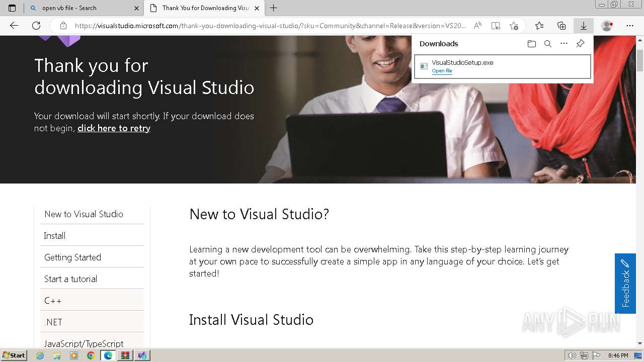Screen dimensions: 644x362
Task: Open the browser profile icon
Action: [607, 26]
